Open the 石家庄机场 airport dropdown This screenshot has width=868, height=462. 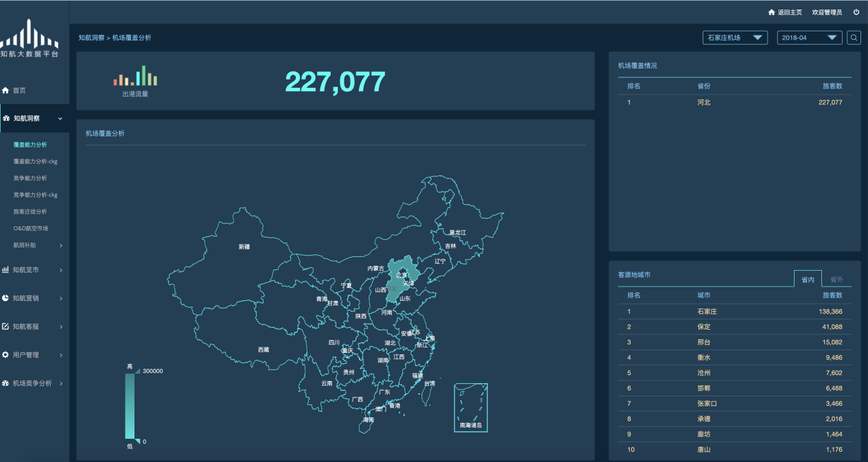(735, 38)
